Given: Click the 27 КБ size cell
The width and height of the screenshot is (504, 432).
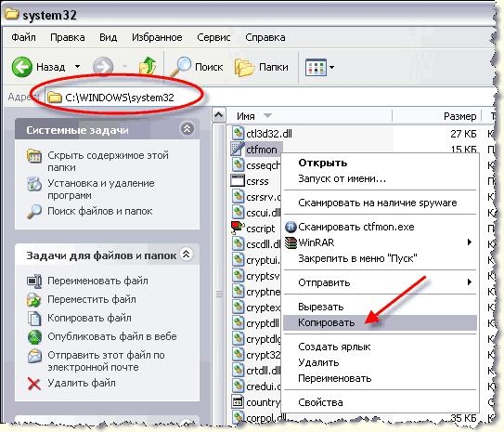Looking at the screenshot, I should [463, 134].
